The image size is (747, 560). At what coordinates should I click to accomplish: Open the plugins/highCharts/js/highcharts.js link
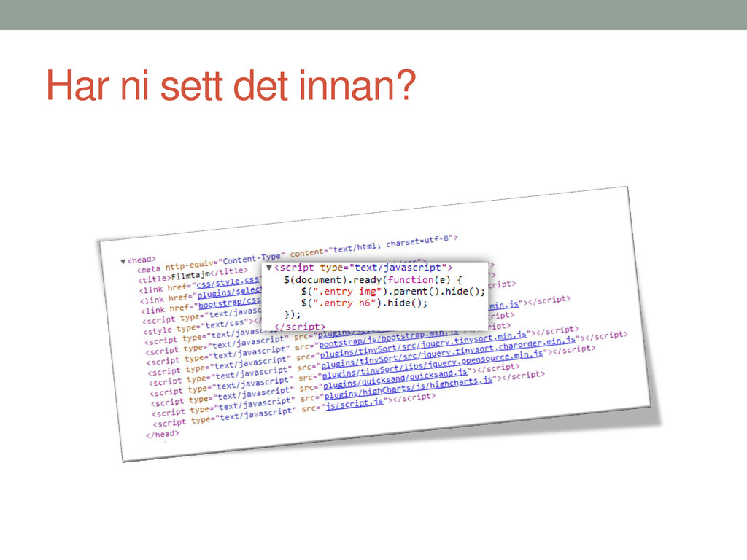pyautogui.click(x=409, y=388)
